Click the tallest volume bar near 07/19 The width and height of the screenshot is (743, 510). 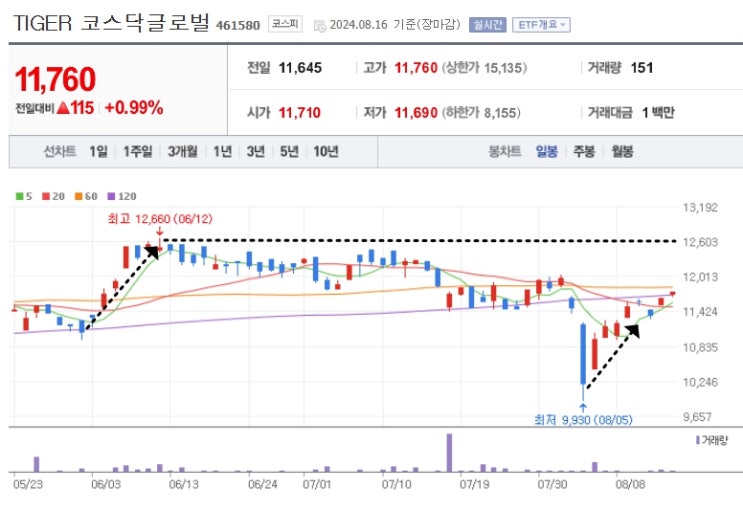click(449, 453)
